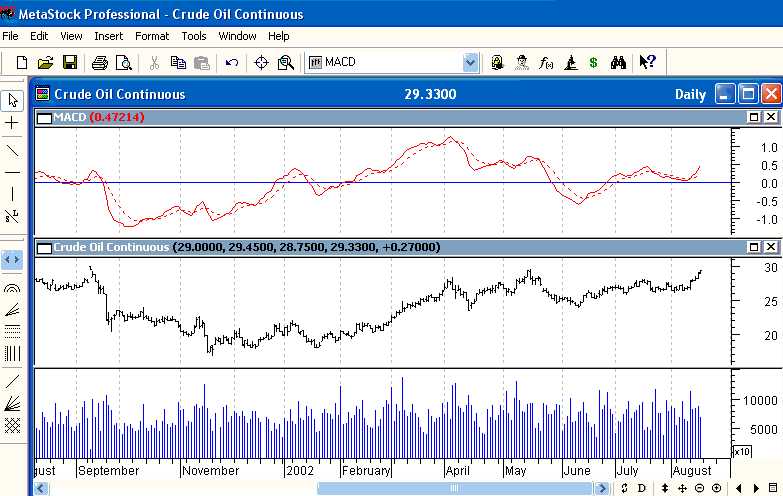The height and width of the screenshot is (496, 783).
Task: Click the Daily label in chart title
Action: pyautogui.click(x=690, y=95)
